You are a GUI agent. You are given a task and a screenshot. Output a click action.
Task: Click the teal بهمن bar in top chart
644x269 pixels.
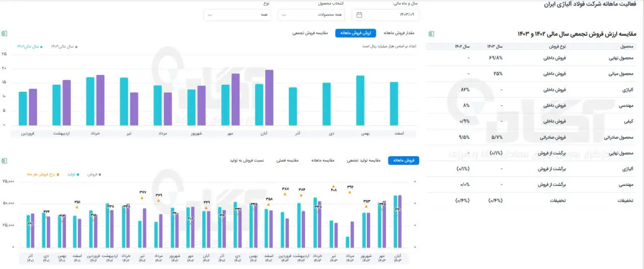[360, 101]
